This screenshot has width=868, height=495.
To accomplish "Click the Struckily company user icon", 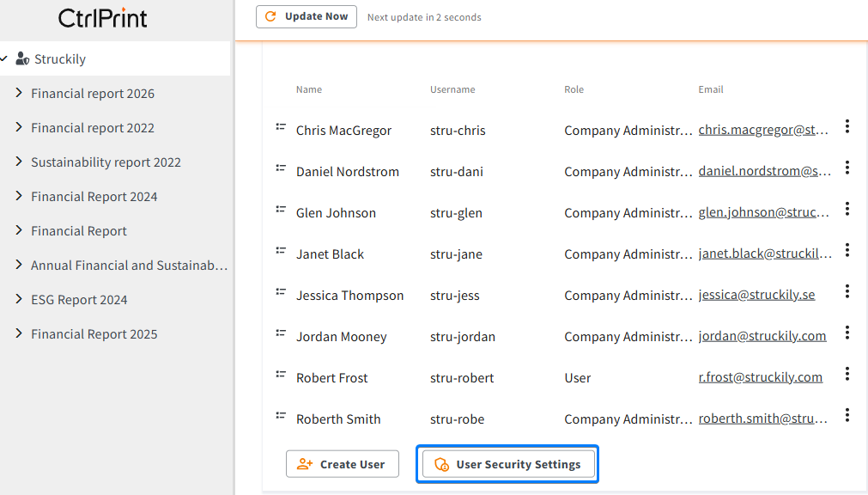I will pyautogui.click(x=22, y=58).
